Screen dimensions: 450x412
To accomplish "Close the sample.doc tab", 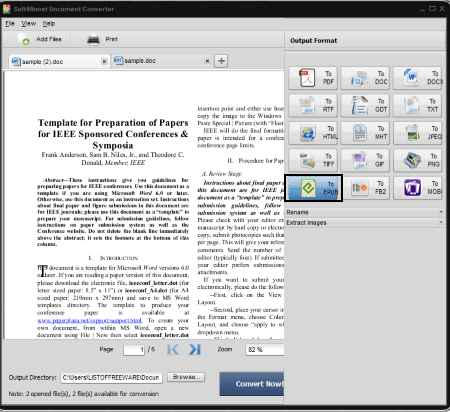I will [x=207, y=61].
